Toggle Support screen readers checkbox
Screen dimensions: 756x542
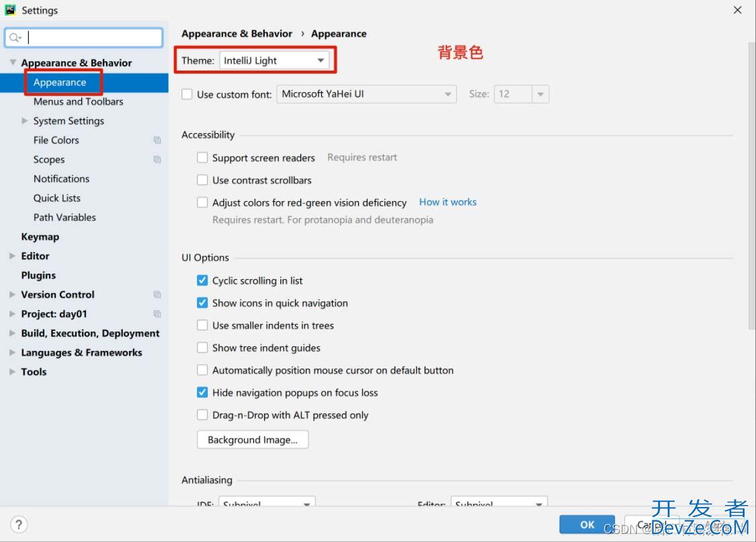coord(202,158)
